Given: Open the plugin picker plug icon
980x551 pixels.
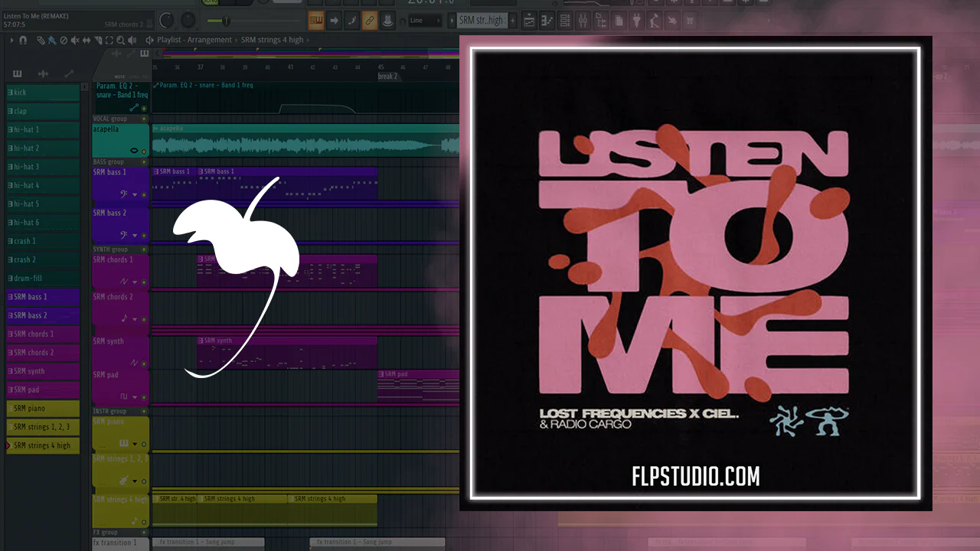Looking at the screenshot, I should pos(638,21).
